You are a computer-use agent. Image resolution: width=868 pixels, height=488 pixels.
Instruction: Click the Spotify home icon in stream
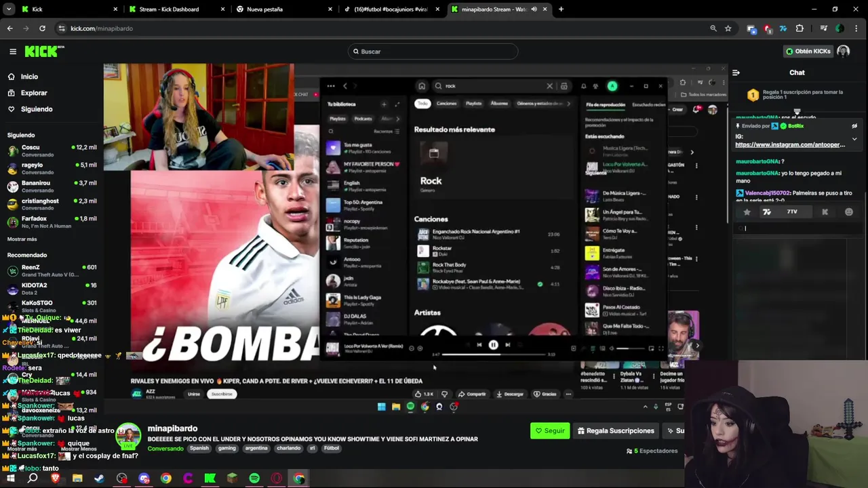(422, 86)
